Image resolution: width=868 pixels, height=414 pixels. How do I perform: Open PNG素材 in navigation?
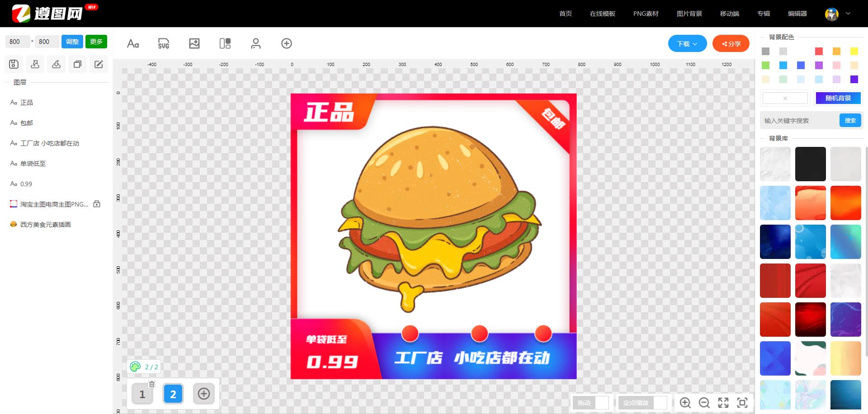click(646, 14)
